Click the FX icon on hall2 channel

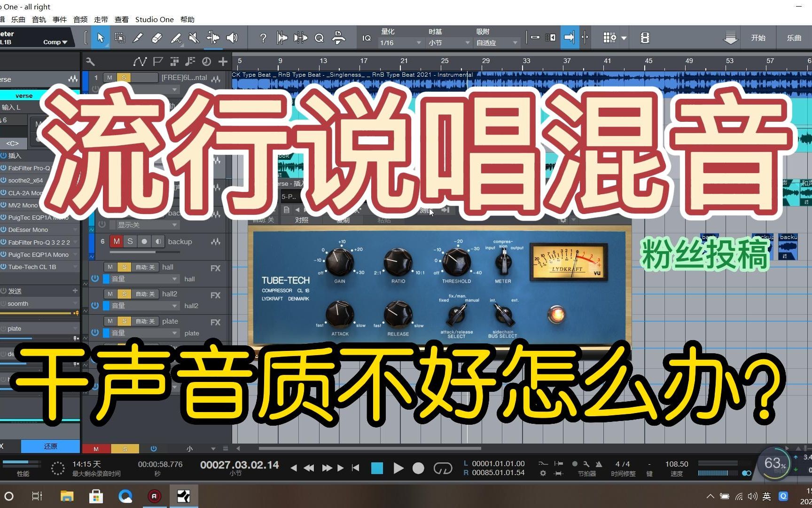point(215,295)
